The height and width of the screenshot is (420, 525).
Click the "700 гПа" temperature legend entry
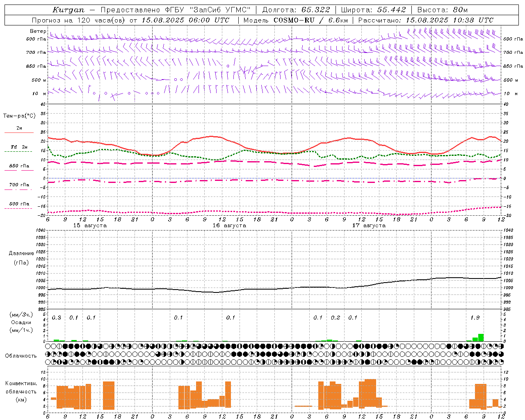click(19, 185)
